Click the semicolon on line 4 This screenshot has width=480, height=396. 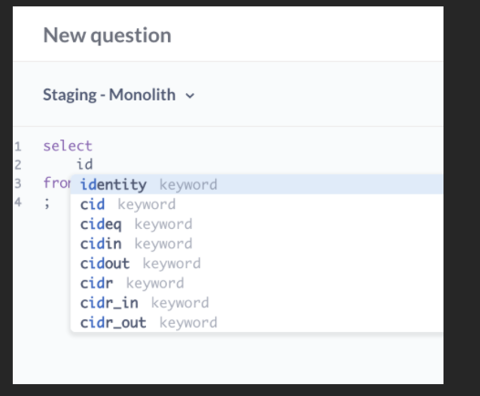(x=47, y=203)
